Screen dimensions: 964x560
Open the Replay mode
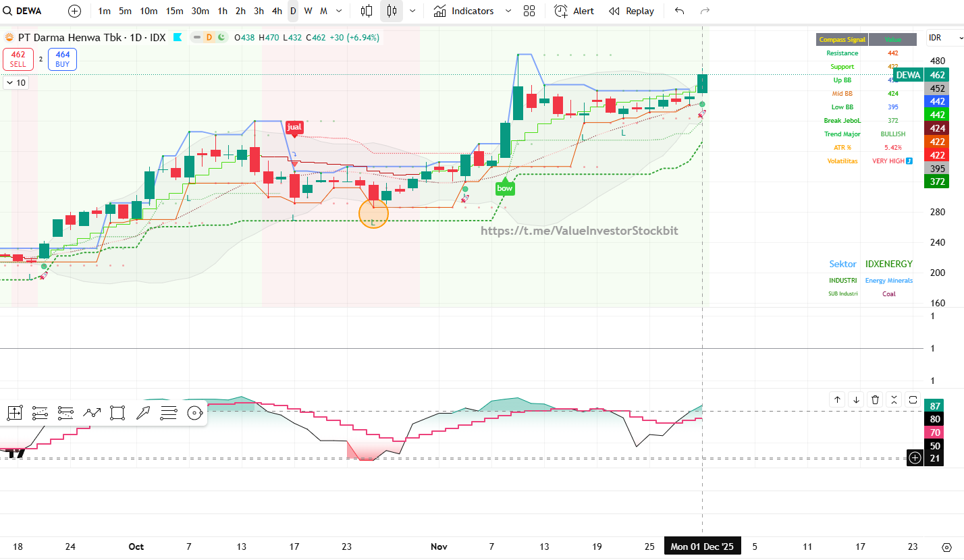click(x=631, y=11)
